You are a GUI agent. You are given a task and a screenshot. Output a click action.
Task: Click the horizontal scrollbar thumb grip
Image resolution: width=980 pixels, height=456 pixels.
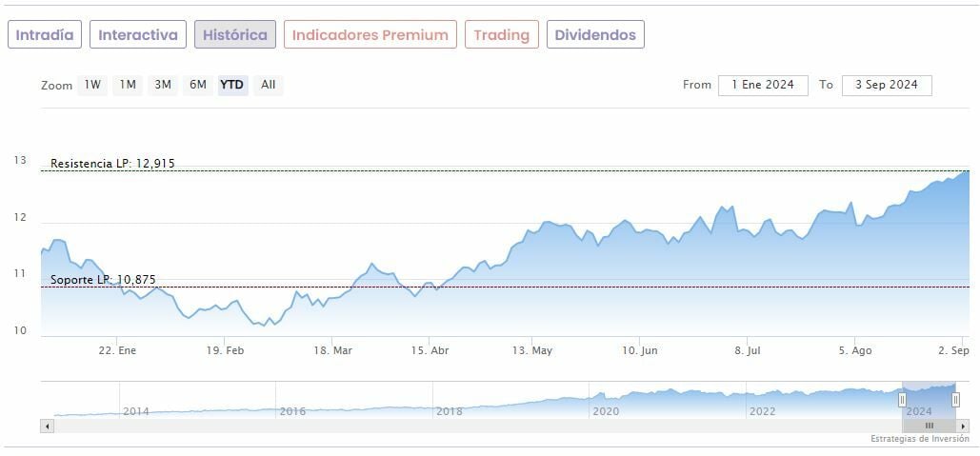point(929,426)
